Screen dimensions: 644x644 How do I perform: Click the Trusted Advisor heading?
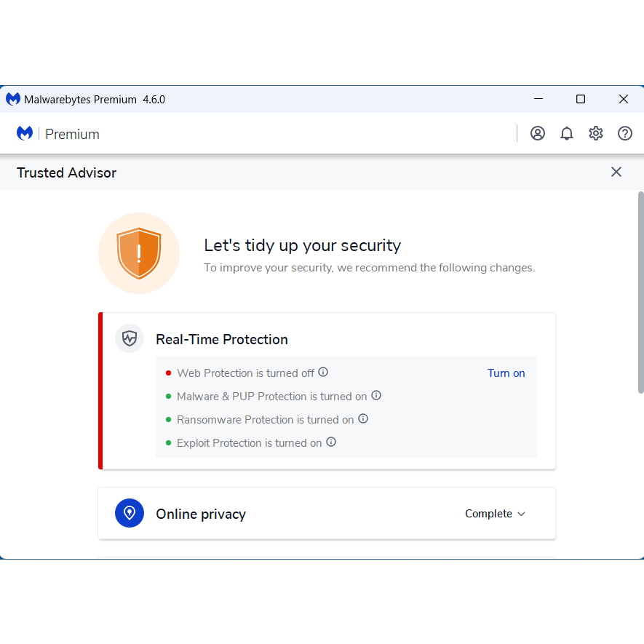pyautogui.click(x=66, y=172)
